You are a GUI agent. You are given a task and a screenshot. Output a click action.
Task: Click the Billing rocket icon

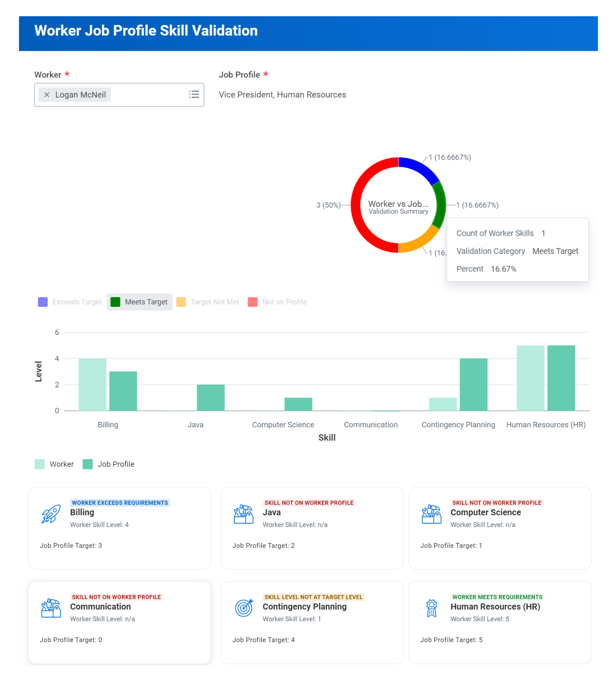point(51,514)
